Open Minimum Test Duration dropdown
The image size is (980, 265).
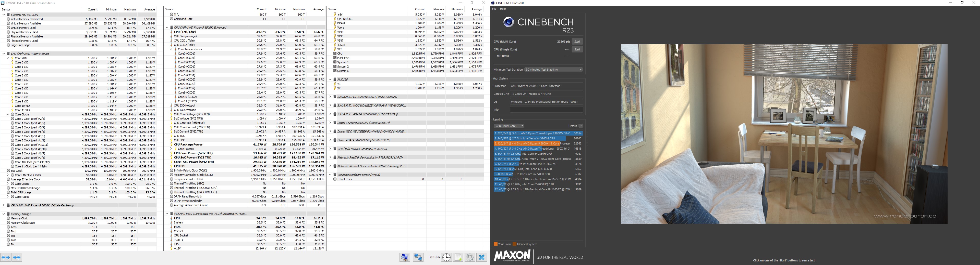click(553, 70)
